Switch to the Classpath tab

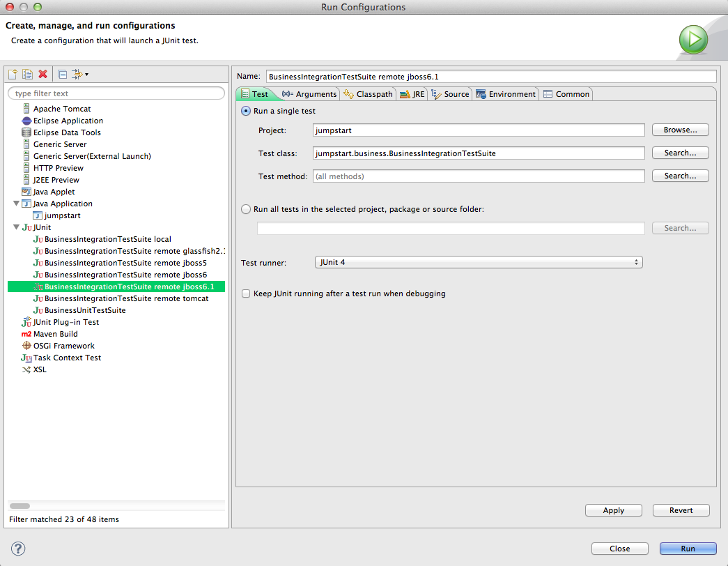tap(369, 94)
